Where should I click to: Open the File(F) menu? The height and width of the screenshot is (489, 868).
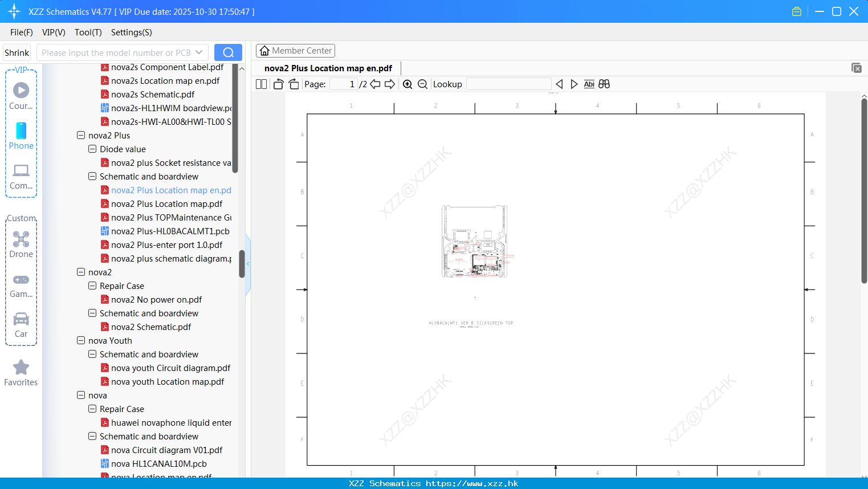click(x=22, y=32)
